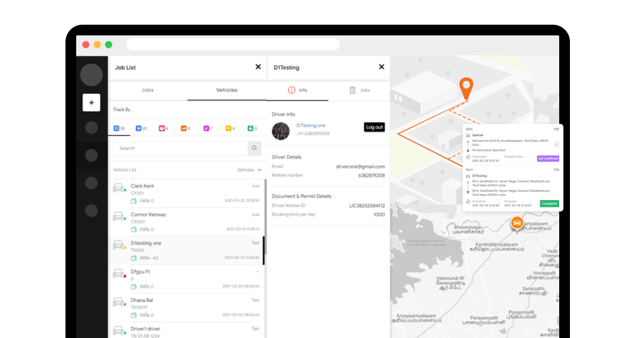Select D1testing one in the vehicle list
This screenshot has width=644, height=338.
click(x=146, y=243)
